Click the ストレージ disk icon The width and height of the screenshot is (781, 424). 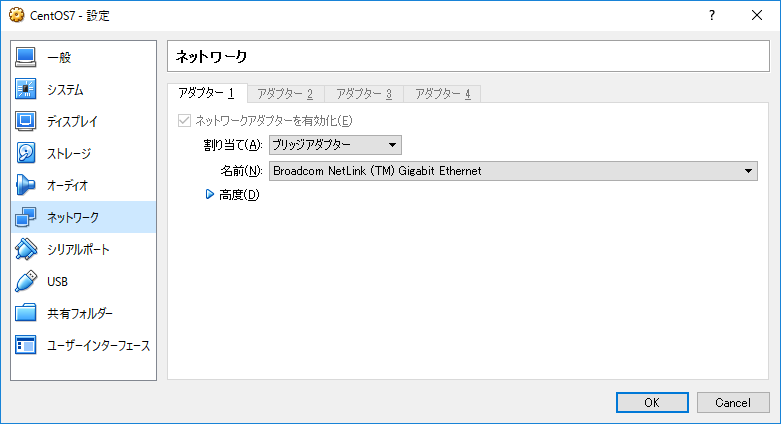tap(25, 153)
